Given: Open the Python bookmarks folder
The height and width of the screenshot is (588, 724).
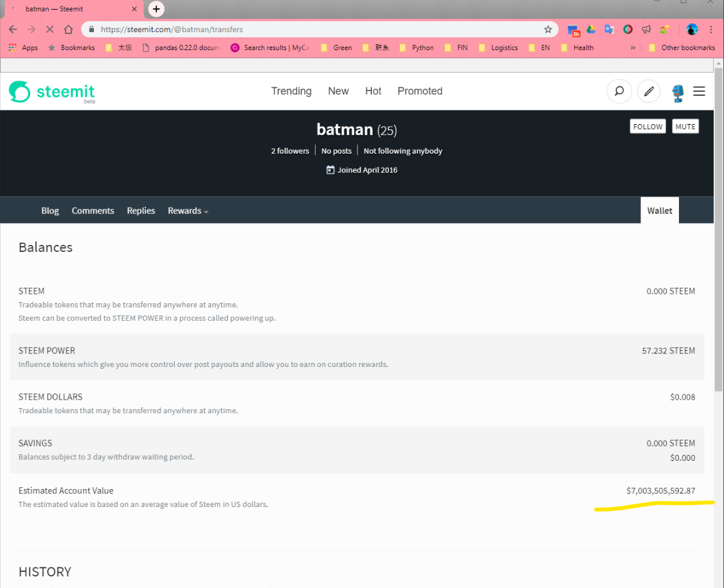Looking at the screenshot, I should pyautogui.click(x=417, y=48).
